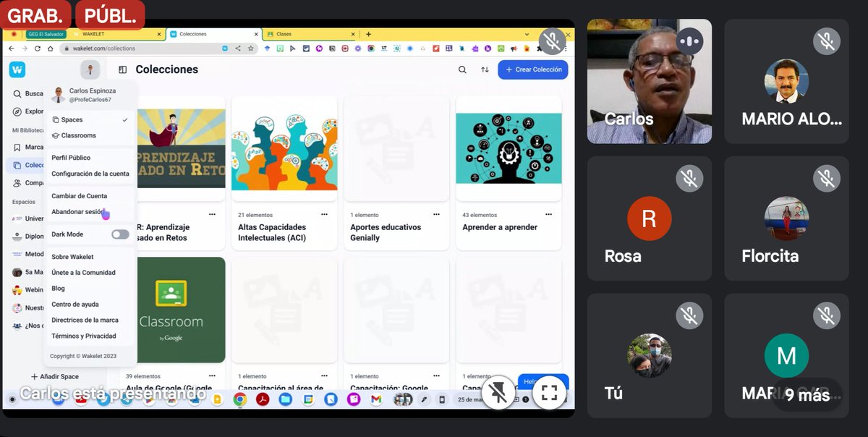
Task: Show the 9 más participants
Action: (x=807, y=395)
